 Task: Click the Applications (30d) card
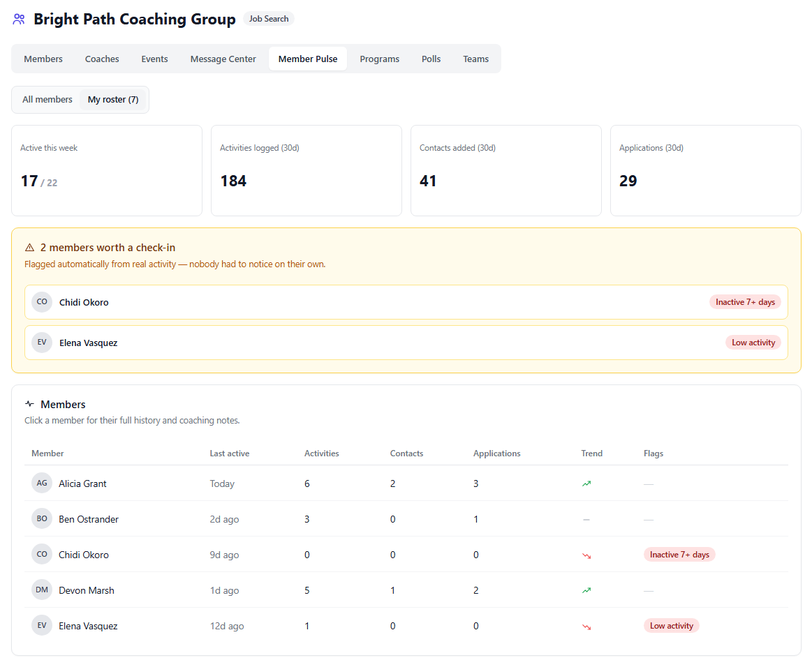(x=705, y=170)
